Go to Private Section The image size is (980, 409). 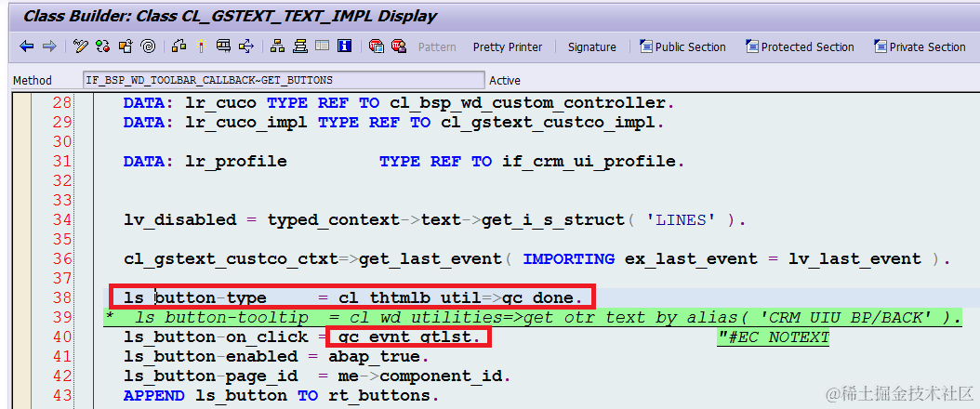[x=920, y=46]
